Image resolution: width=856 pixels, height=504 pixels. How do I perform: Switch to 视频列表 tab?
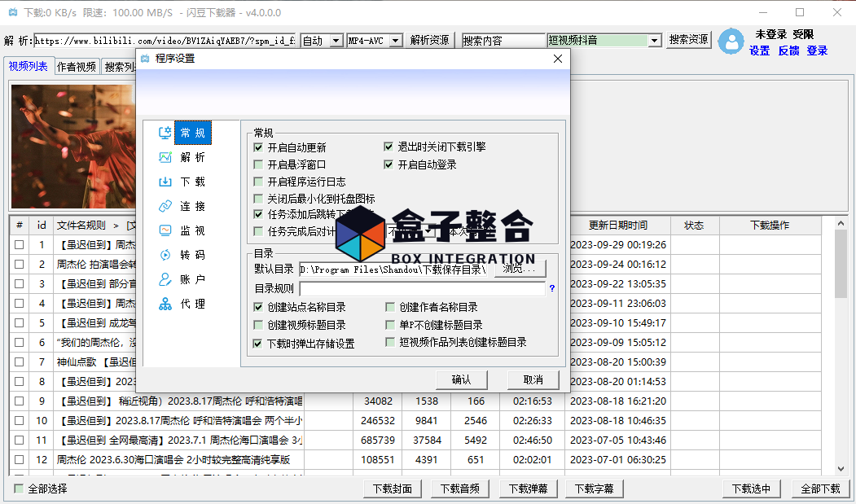(28, 66)
